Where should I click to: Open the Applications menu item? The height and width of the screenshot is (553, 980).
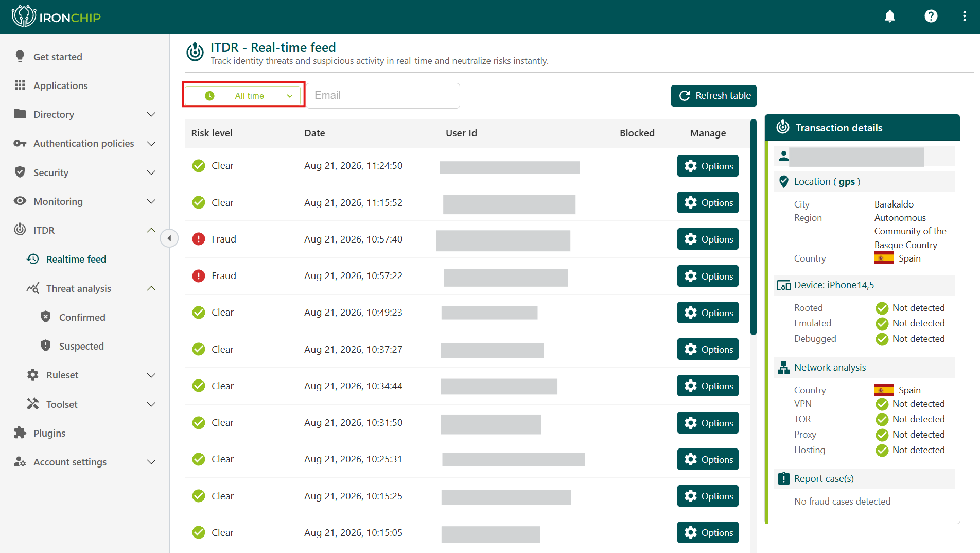pyautogui.click(x=61, y=85)
